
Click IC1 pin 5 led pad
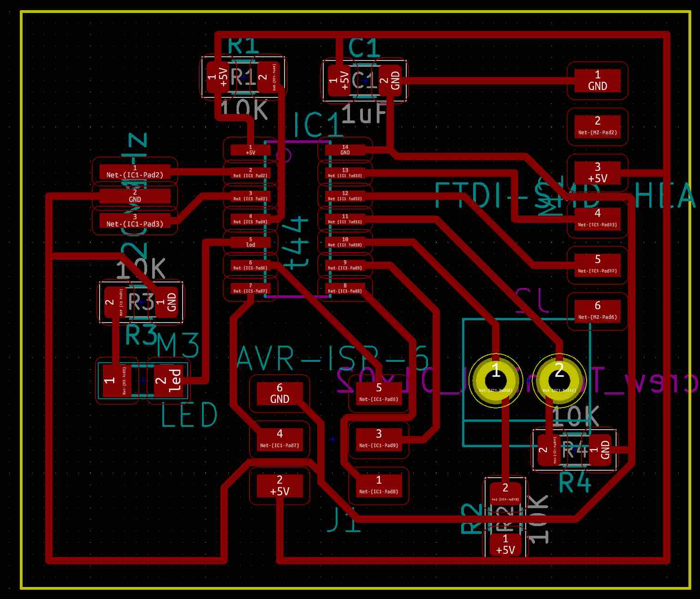pyautogui.click(x=250, y=242)
